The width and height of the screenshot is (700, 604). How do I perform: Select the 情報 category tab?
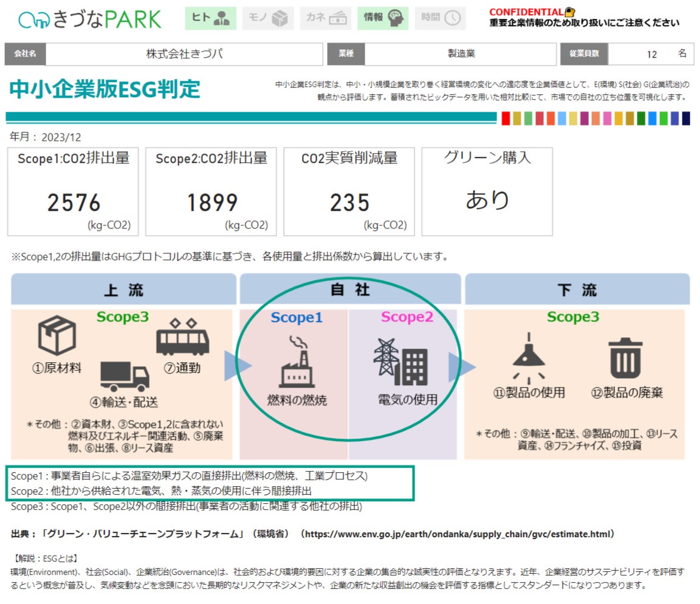click(383, 18)
